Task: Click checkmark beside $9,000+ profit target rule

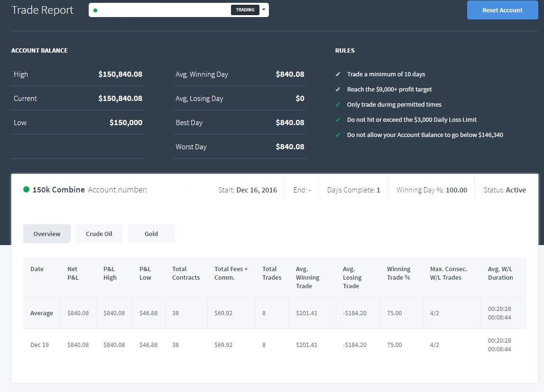Action: (x=338, y=90)
